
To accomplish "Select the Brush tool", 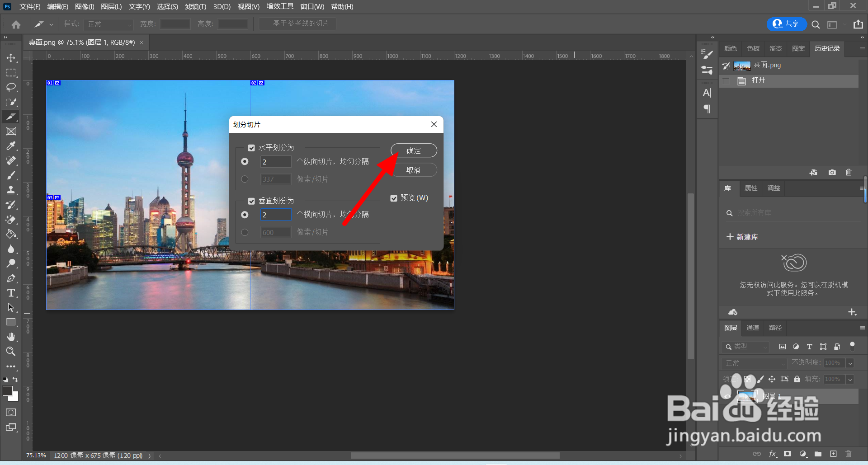I will coord(11,175).
